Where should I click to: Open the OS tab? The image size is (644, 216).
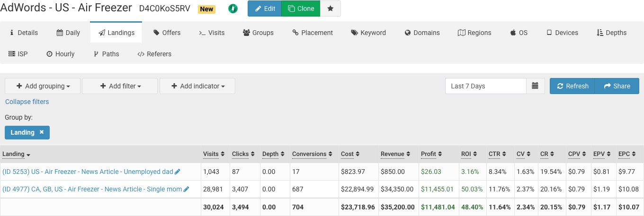coord(519,33)
